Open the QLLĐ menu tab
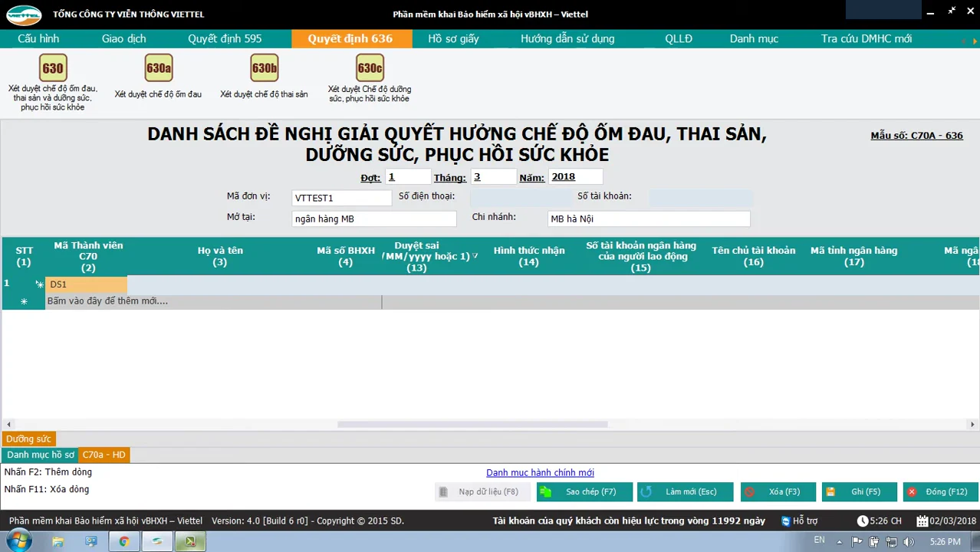The image size is (980, 552). [679, 38]
